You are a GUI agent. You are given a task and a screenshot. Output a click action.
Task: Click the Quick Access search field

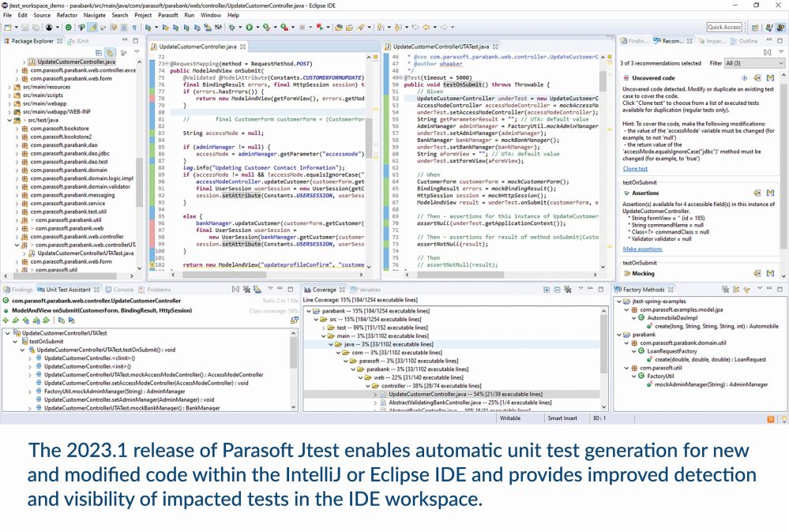pyautogui.click(x=723, y=28)
